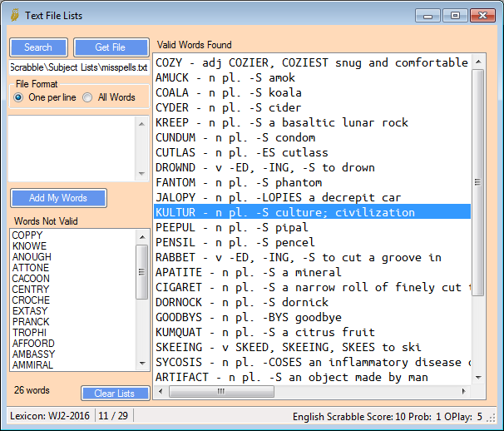Click the owl application icon in title bar
This screenshot has height=431, width=504.
click(14, 15)
